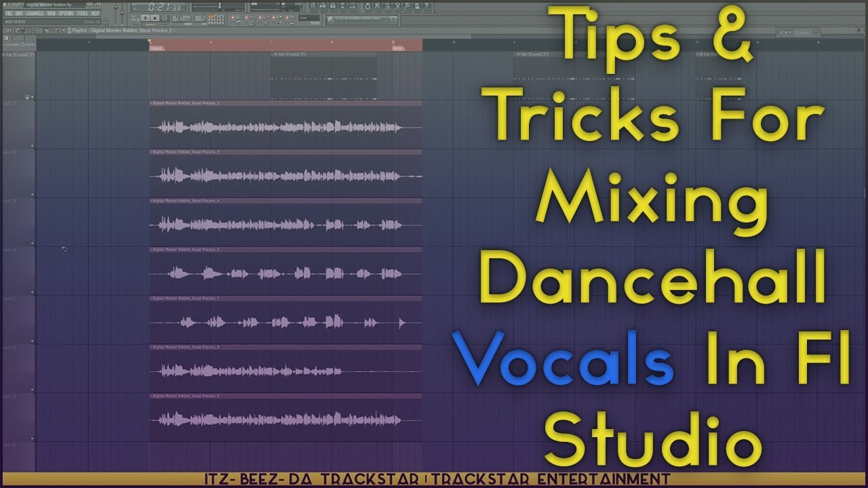This screenshot has width=868, height=488.
Task: Open the HELP menu
Action: point(95,14)
